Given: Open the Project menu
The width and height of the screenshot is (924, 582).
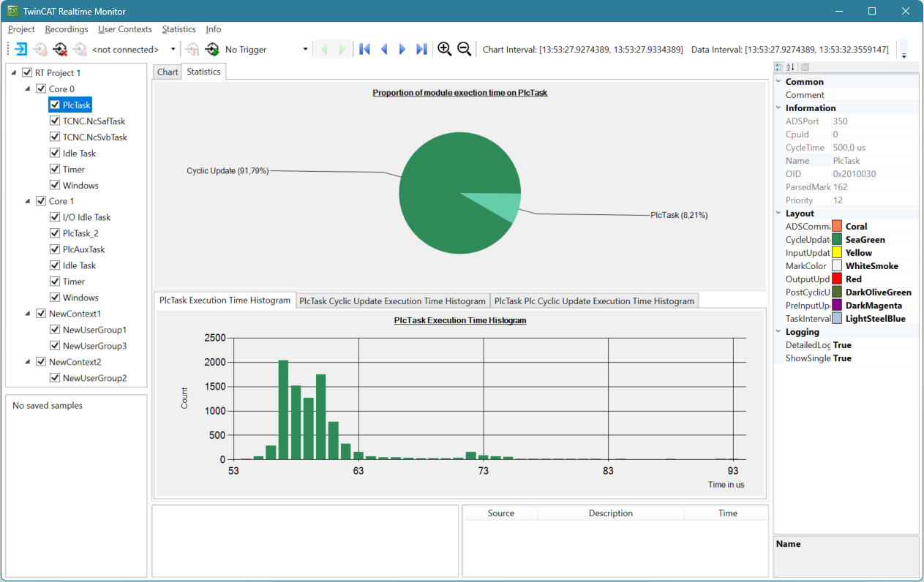Looking at the screenshot, I should pos(21,29).
